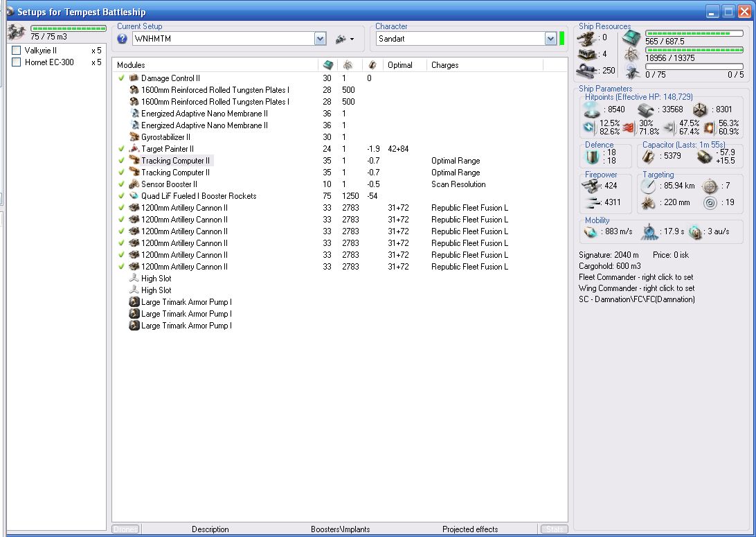This screenshot has height=537, width=756.
Task: Click the drone bay capacity bar 75 / 75 m3
Action: click(69, 28)
